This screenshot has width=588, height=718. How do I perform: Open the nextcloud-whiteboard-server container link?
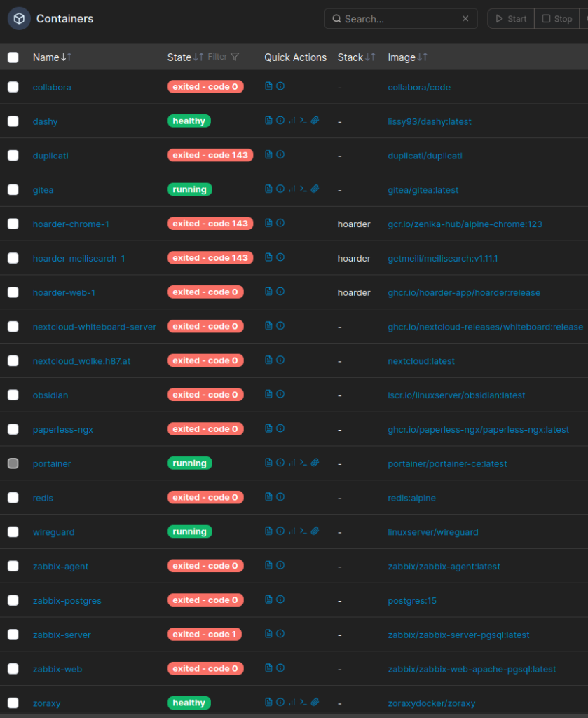point(95,327)
